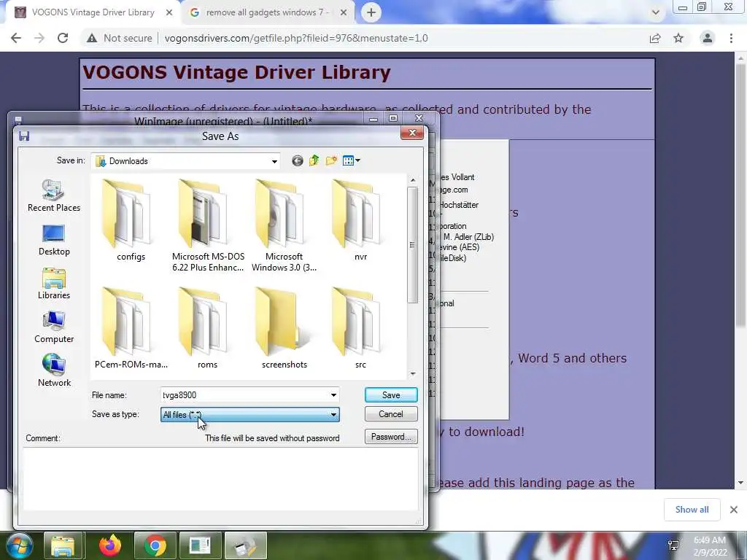The width and height of the screenshot is (747, 560).
Task: Open a new Chrome tab
Action: coord(371,12)
